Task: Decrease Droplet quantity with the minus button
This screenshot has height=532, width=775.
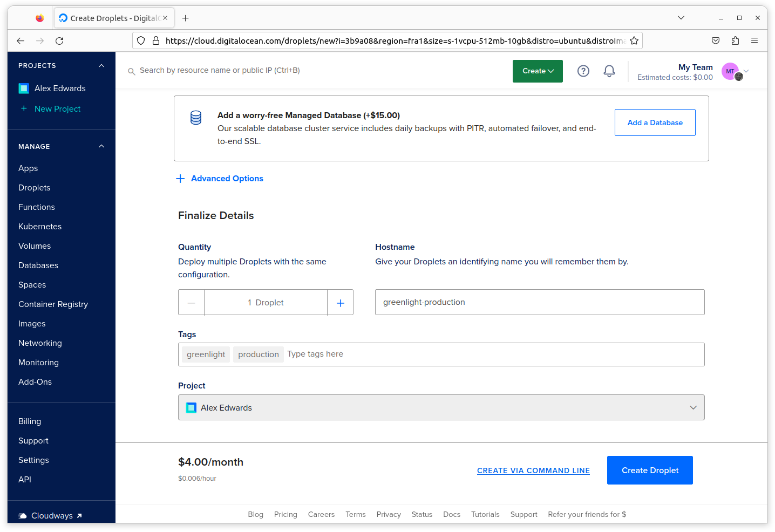Action: click(191, 303)
